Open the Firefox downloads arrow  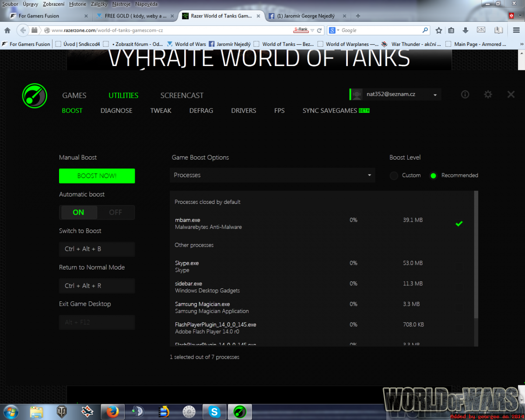click(x=465, y=30)
